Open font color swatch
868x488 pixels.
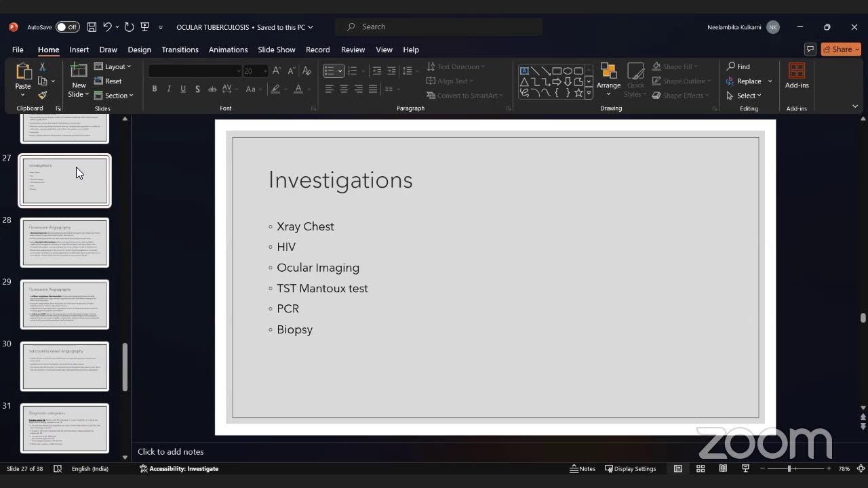(x=298, y=89)
